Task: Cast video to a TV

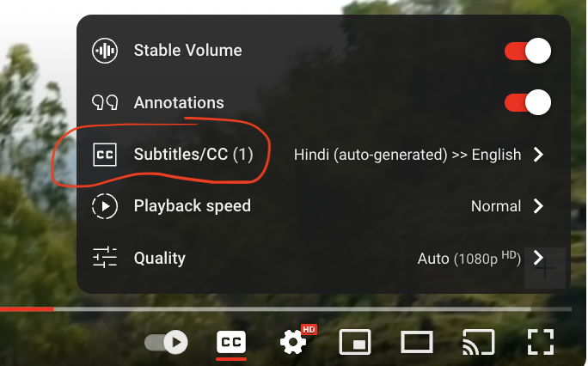Action: pyautogui.click(x=478, y=342)
